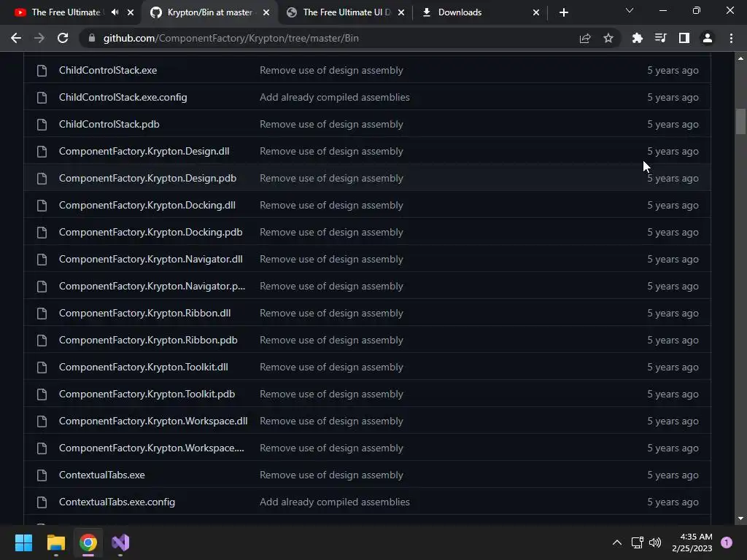This screenshot has width=747, height=560.
Task: Open the media control icon in toolbar
Action: [x=660, y=38]
